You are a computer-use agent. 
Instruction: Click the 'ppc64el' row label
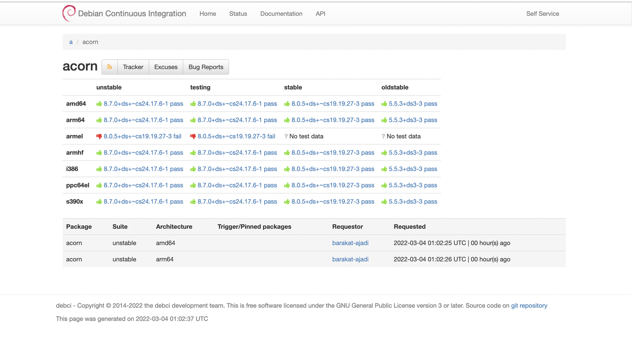(78, 185)
